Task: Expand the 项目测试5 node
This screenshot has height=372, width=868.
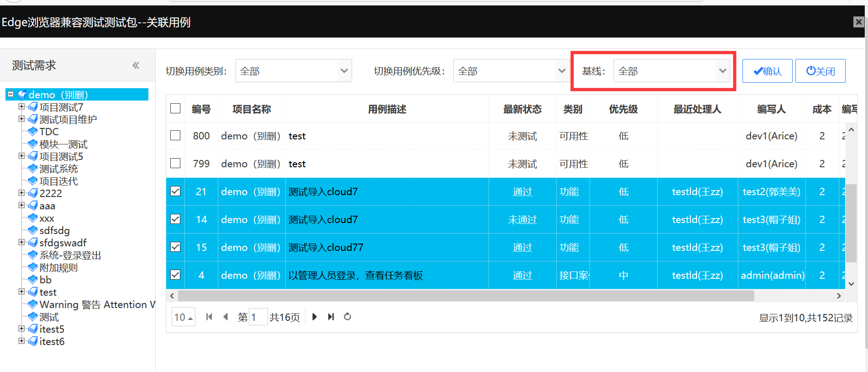Action: tap(21, 156)
